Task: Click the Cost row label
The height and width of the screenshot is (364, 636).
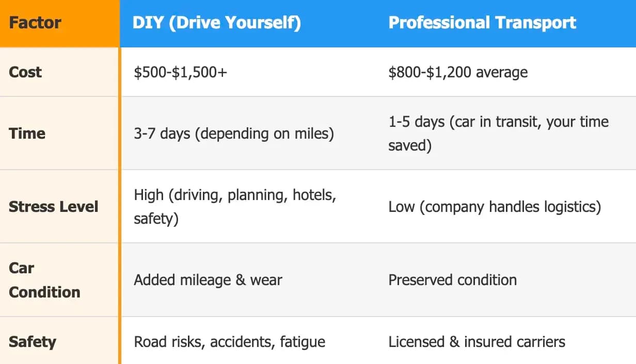Action: click(x=25, y=72)
